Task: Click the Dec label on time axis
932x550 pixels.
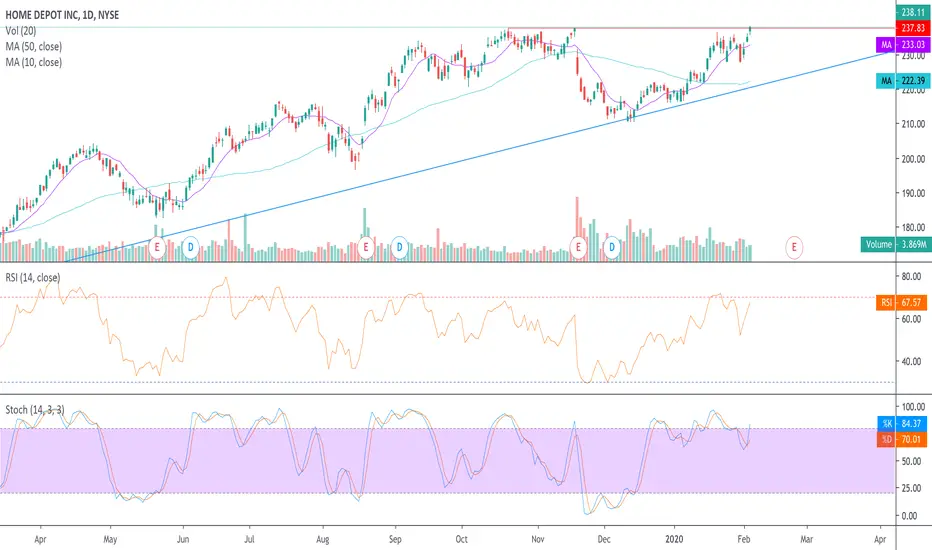Action: [604, 539]
